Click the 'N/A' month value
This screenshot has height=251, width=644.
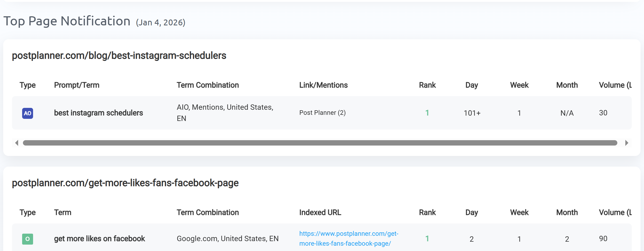pos(567,113)
